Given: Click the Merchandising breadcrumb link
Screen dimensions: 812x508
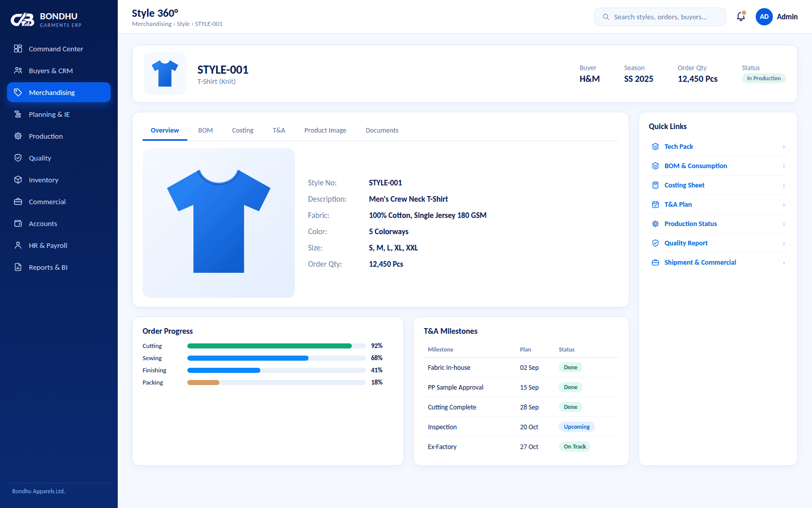Looking at the screenshot, I should point(152,24).
